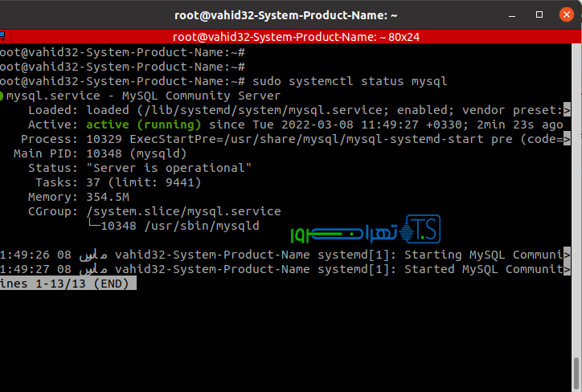Click the 'active (running)' status text
This screenshot has width=582, height=392.
click(x=144, y=125)
